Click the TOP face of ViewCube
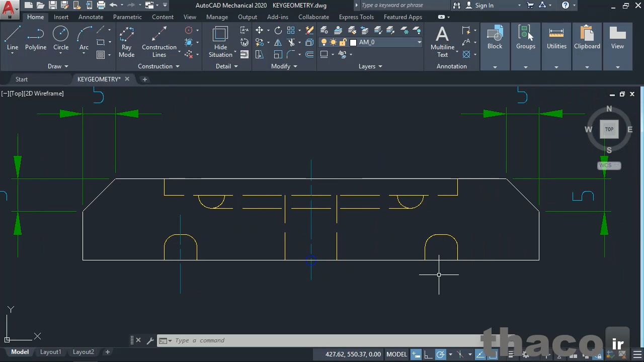 pos(609,129)
